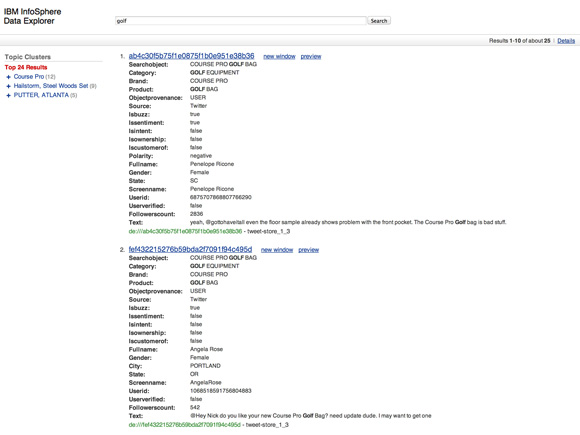The width and height of the screenshot is (580, 435).
Task: Click the first result's green de:// URL
Action: click(185, 231)
